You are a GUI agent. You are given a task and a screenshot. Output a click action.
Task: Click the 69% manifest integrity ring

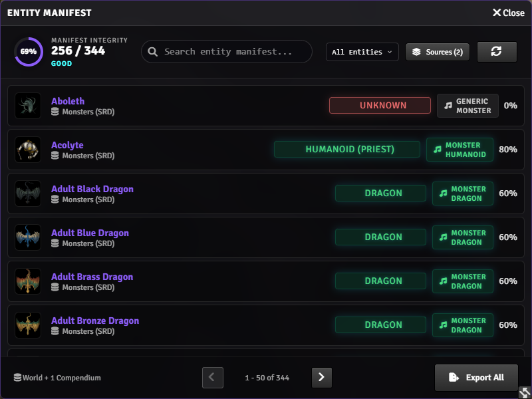point(29,52)
